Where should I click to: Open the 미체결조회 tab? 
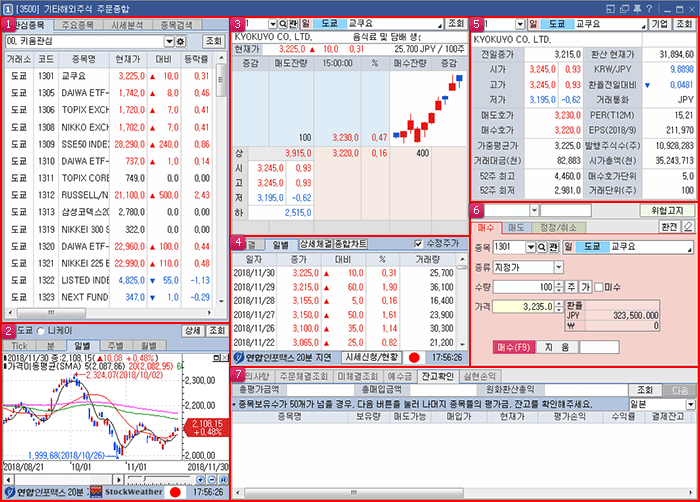358,376
